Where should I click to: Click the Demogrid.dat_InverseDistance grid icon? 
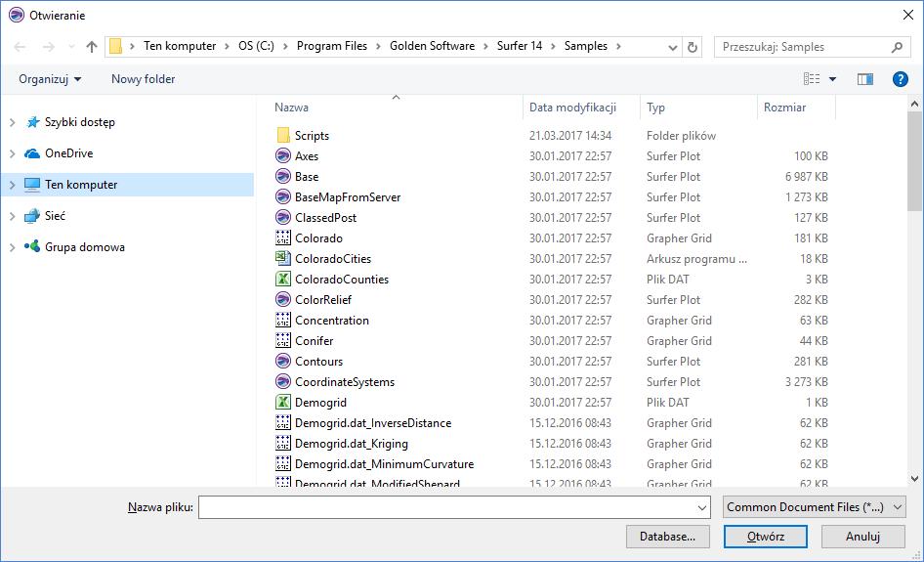[x=283, y=423]
